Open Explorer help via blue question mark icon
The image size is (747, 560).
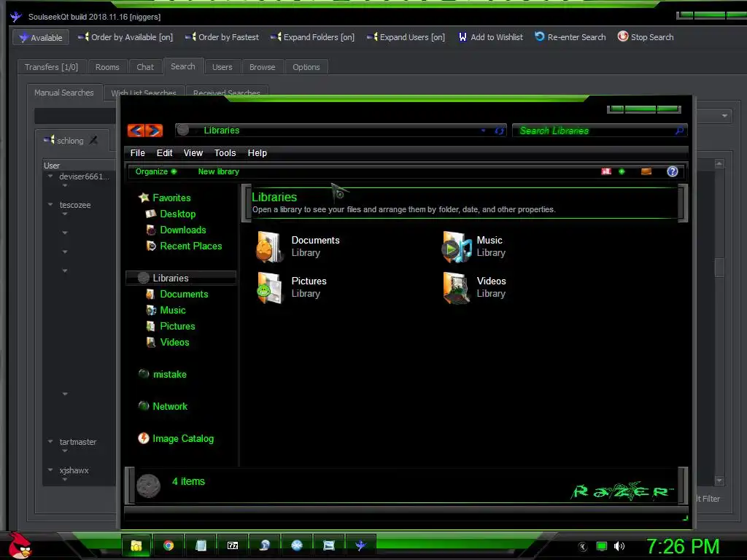tap(672, 171)
